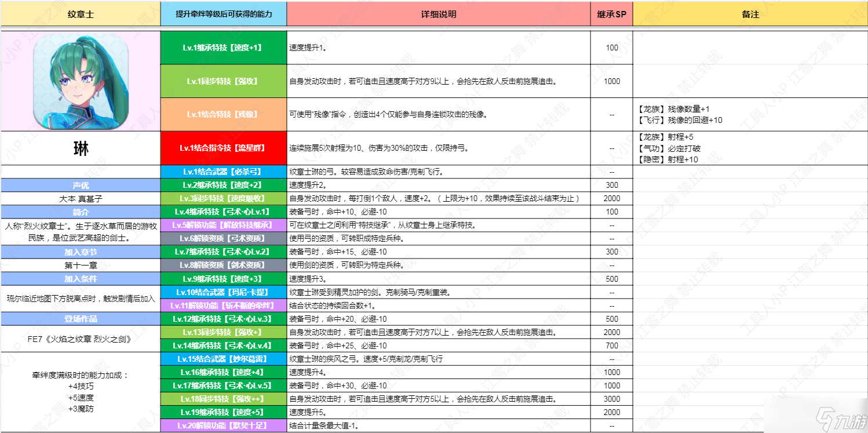Image resolution: width=868 pixels, height=433 pixels.
Task: Click the description 装备弓时，命中+10、必避-10
Action: [x=338, y=212]
